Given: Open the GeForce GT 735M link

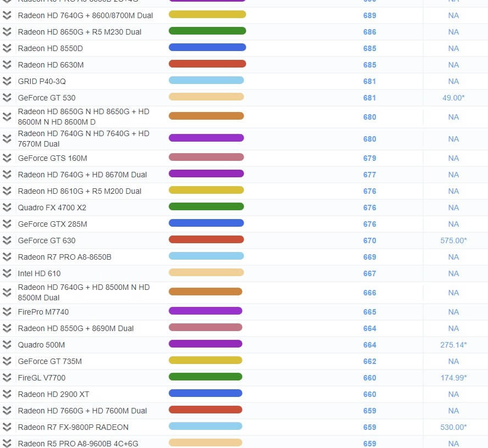Looking at the screenshot, I should tap(50, 362).
